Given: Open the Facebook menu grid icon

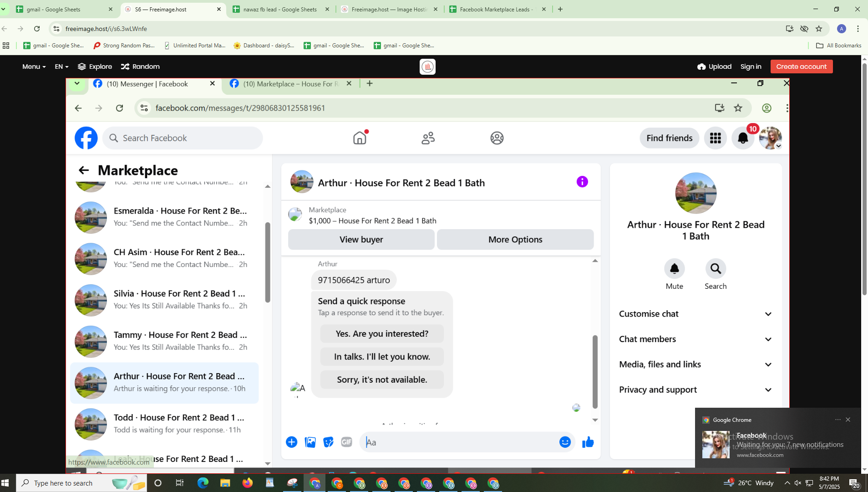Looking at the screenshot, I should 715,138.
